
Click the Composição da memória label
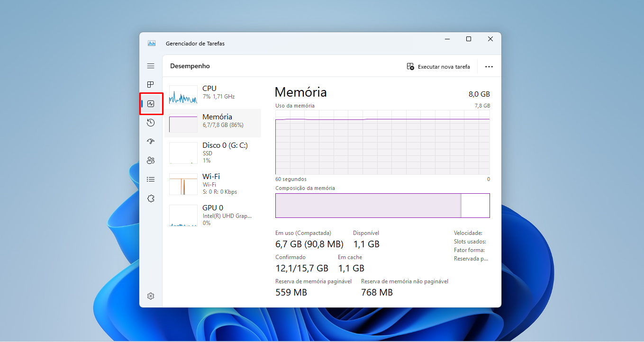point(305,188)
